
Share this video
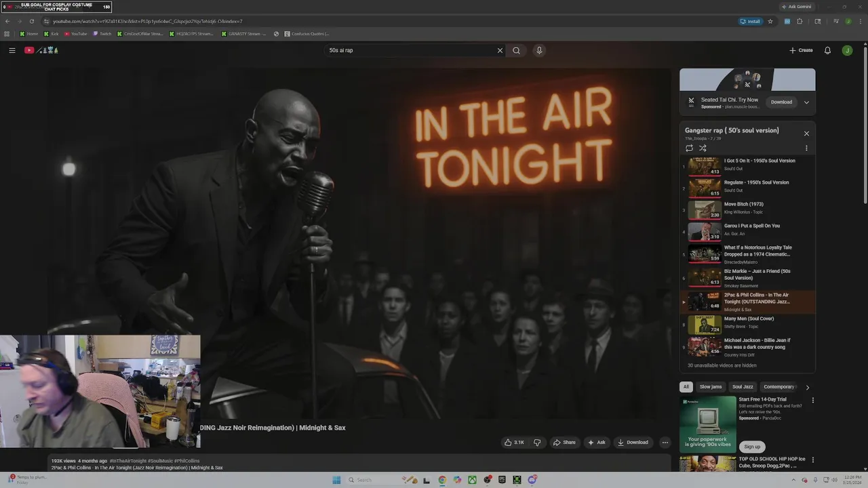click(564, 443)
